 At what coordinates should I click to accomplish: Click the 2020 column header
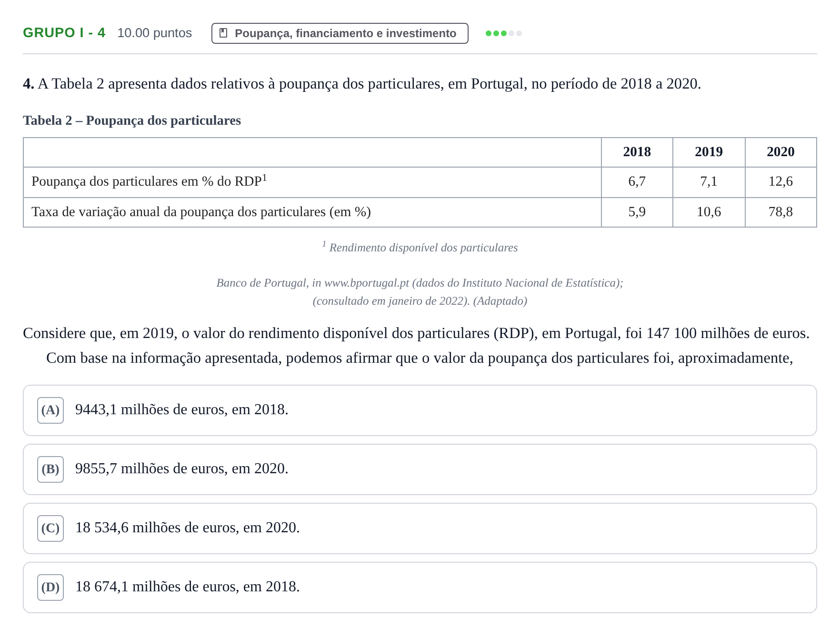point(780,152)
